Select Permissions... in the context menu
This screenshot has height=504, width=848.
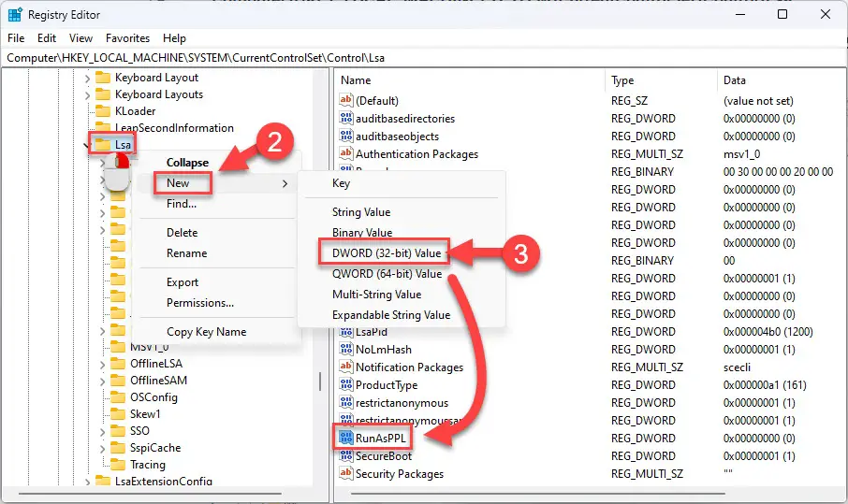point(200,303)
